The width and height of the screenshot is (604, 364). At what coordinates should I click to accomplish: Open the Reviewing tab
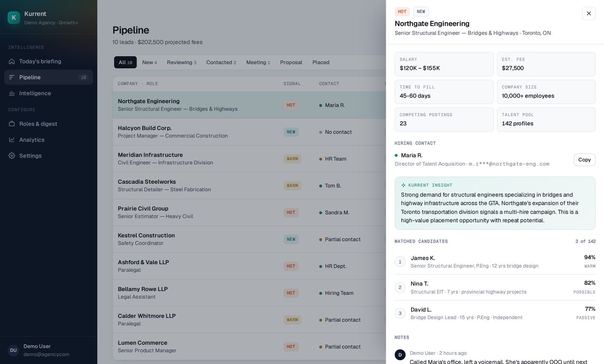point(182,62)
